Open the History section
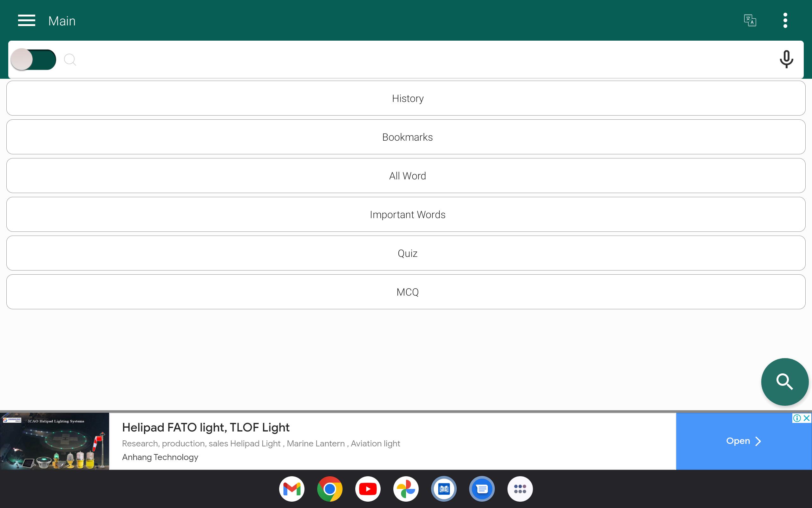 click(406, 98)
